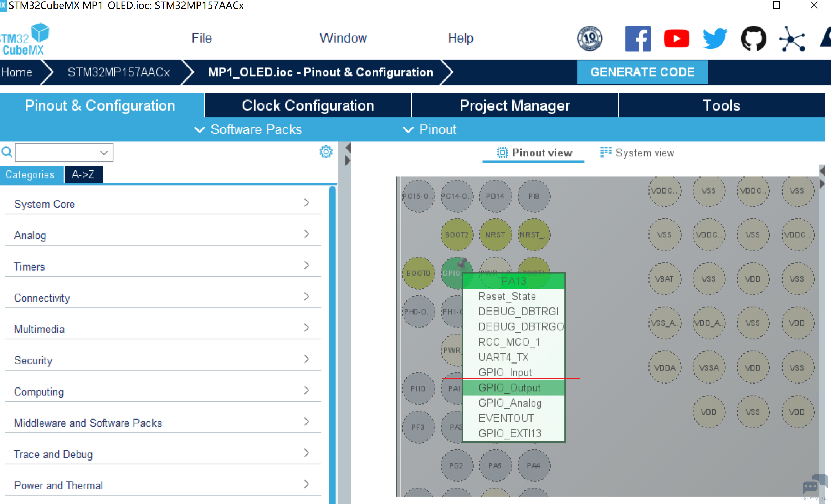Screen dimensions: 831x504
Task: Open the ST community network icon
Action: [x=792, y=38]
